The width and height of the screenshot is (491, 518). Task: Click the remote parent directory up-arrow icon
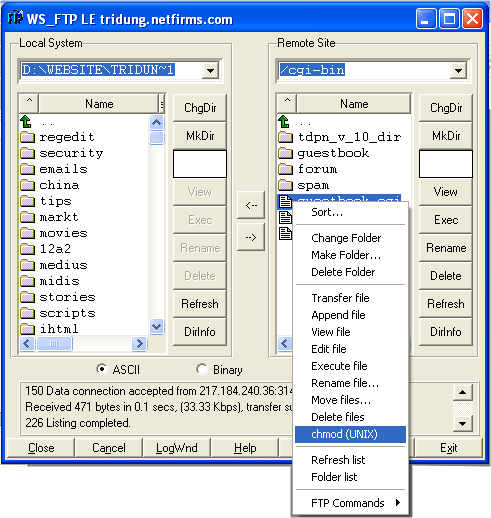(x=284, y=121)
